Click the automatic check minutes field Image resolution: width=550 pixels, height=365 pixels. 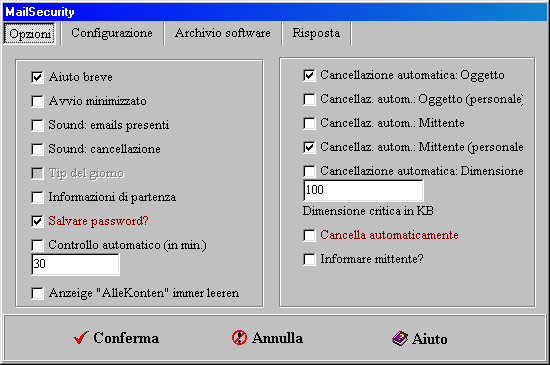pos(75,264)
